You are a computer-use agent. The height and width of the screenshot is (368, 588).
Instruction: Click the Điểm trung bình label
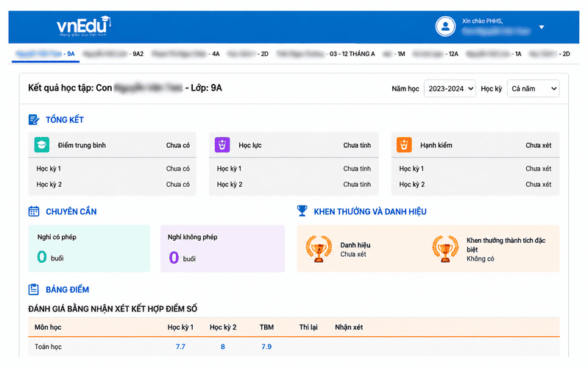tap(82, 145)
